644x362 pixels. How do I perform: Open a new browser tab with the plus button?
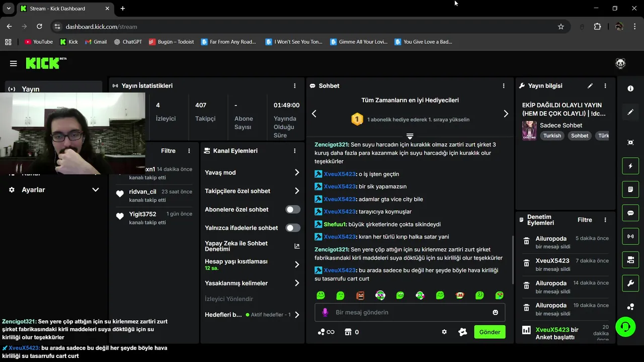tap(123, 9)
